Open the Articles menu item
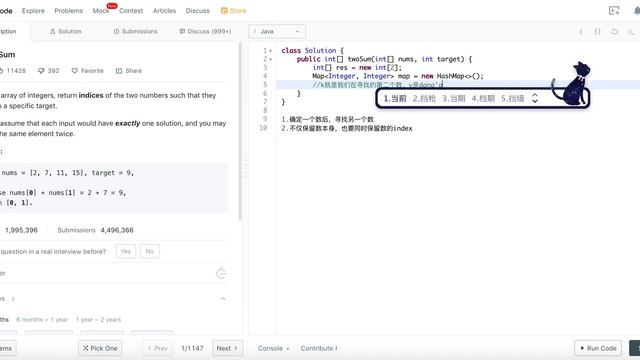Viewport: 640px width, 360px height. (164, 11)
